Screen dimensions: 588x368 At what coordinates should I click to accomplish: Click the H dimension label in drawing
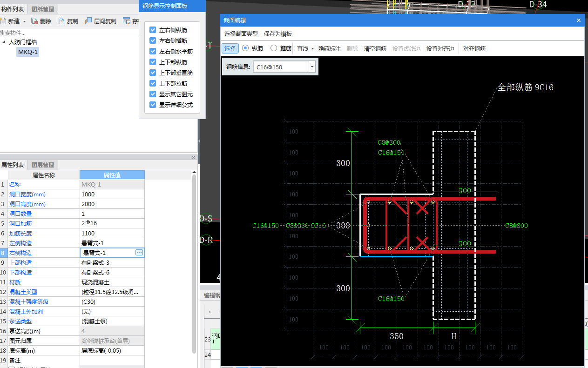454,336
